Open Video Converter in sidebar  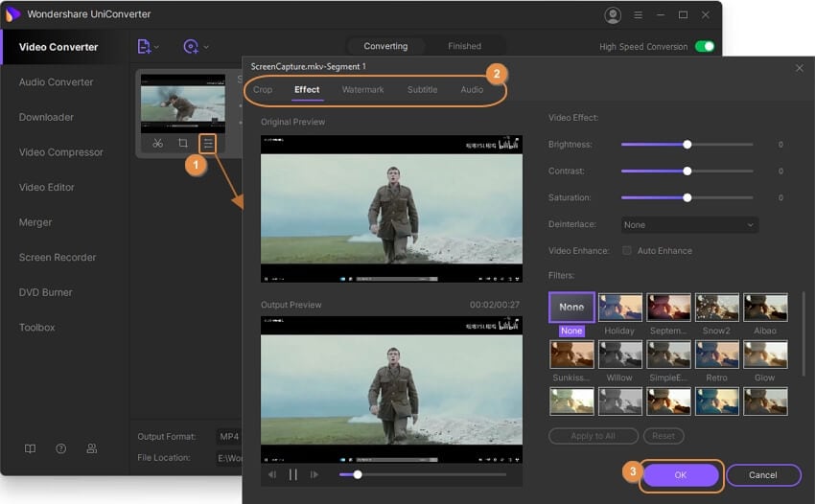[65, 47]
